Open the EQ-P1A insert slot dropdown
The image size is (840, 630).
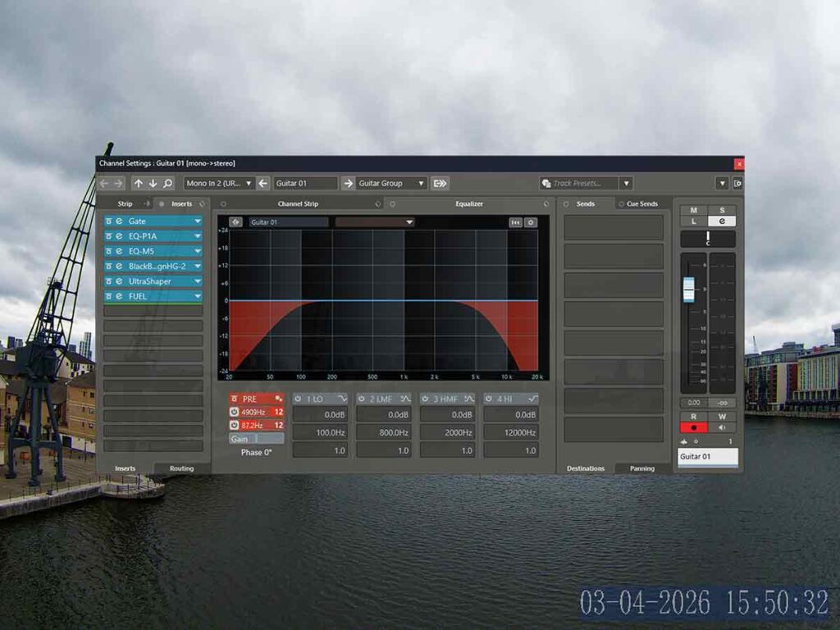[197, 236]
